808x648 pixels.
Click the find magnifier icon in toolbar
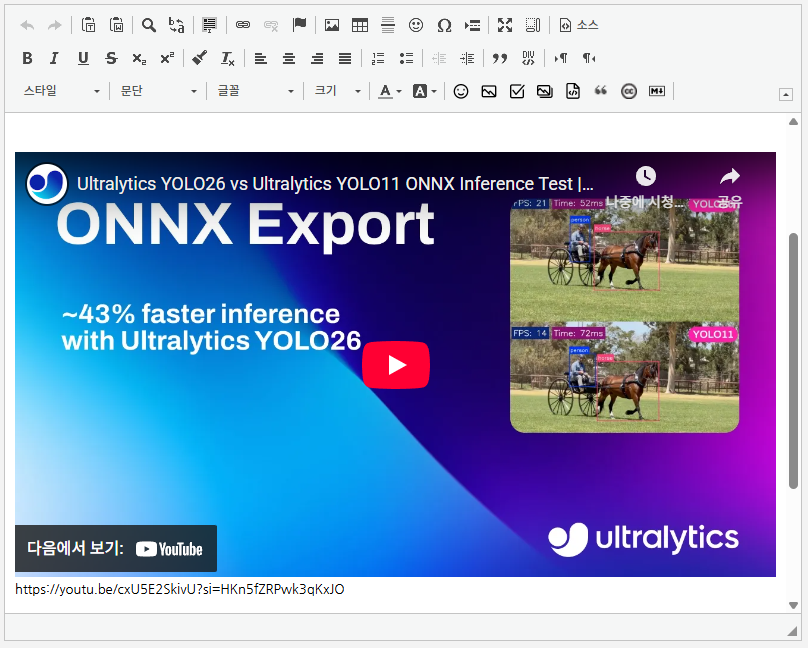coord(149,25)
